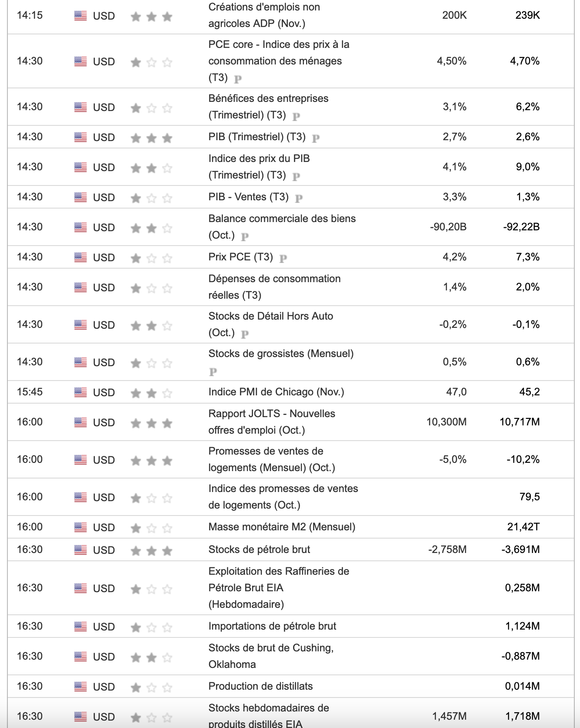Viewport: 580px width, 728px height.
Task: Click the importance stars for Stocks de pétrole brut
Action: (x=152, y=551)
